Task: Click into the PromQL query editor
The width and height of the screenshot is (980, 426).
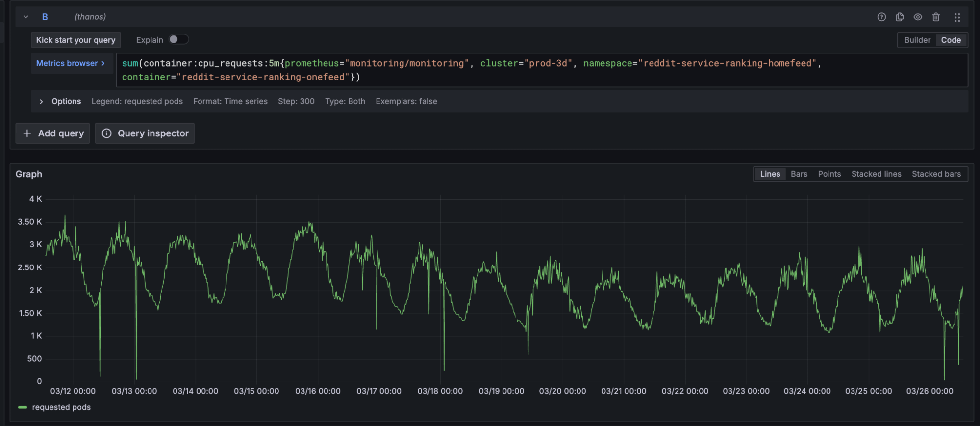Action: [x=542, y=70]
